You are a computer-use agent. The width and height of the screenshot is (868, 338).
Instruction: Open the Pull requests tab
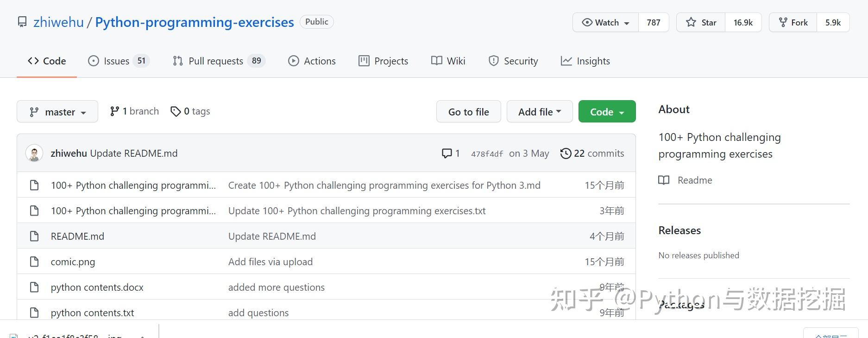219,61
